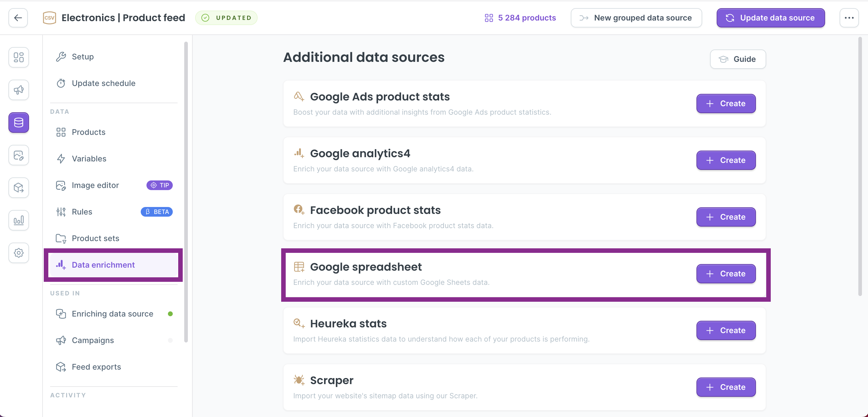This screenshot has width=868, height=417.
Task: Open the box export rail icon
Action: (18, 188)
